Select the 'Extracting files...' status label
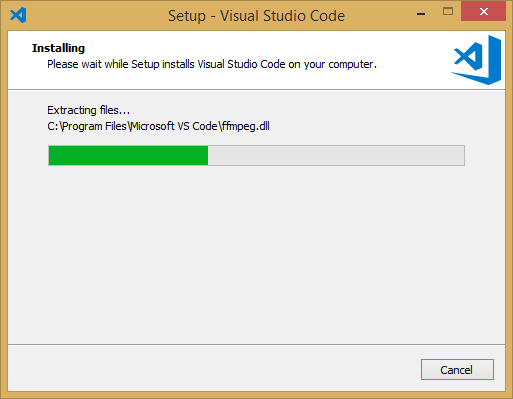The height and width of the screenshot is (399, 513). pyautogui.click(x=88, y=110)
